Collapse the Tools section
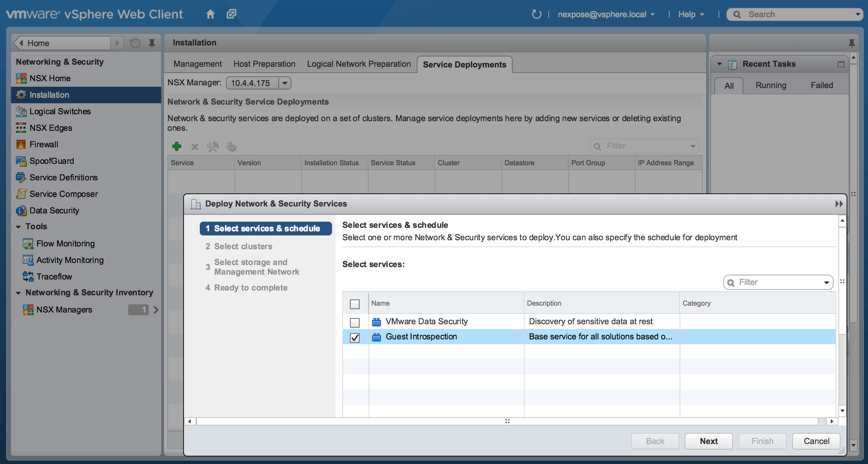Viewport: 868px width, 464px height. tap(18, 227)
